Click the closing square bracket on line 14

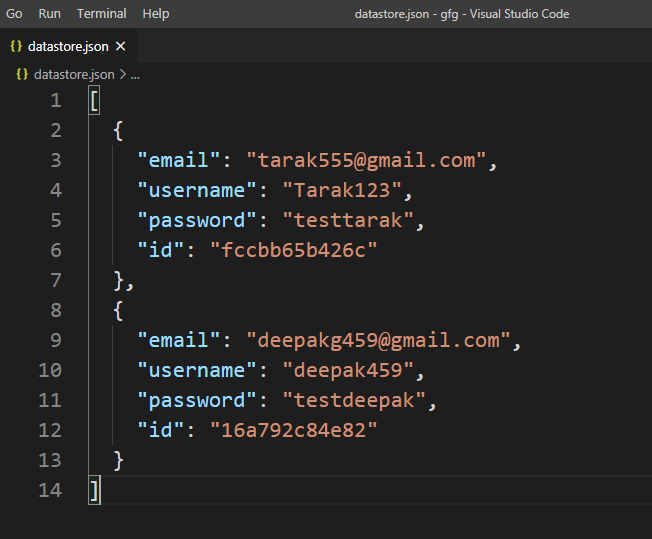94,490
